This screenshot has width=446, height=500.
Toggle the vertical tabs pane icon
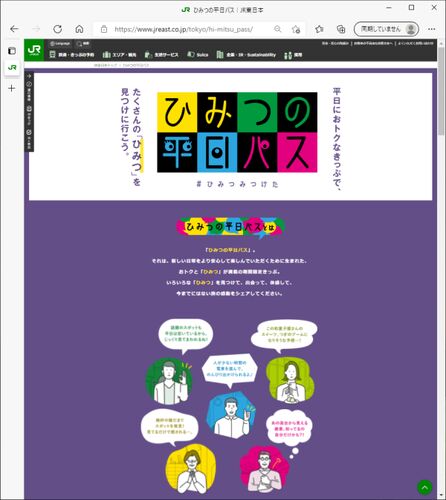pos(12,51)
